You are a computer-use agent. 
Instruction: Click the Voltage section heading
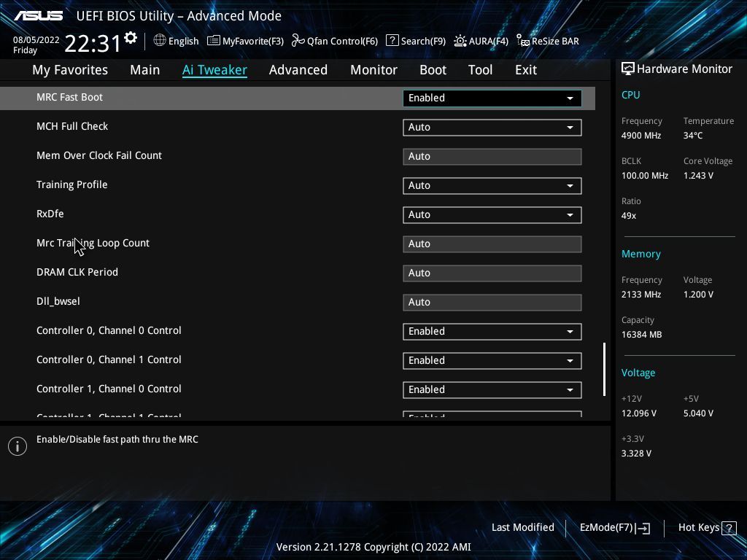(638, 373)
